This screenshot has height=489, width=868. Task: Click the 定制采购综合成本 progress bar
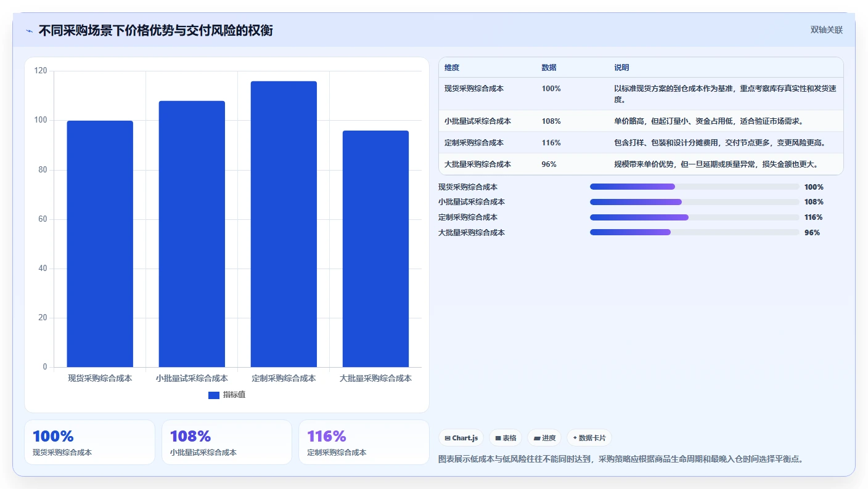(x=694, y=217)
